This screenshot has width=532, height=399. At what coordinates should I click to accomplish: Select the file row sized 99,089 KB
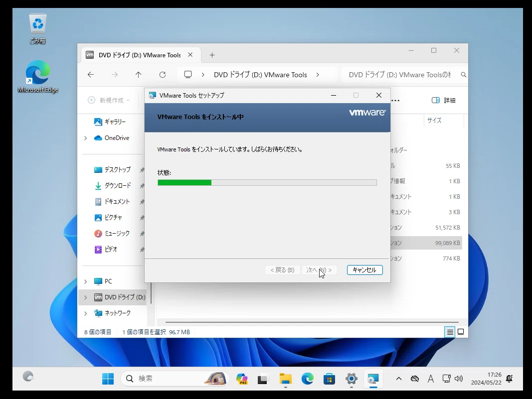[x=426, y=243]
